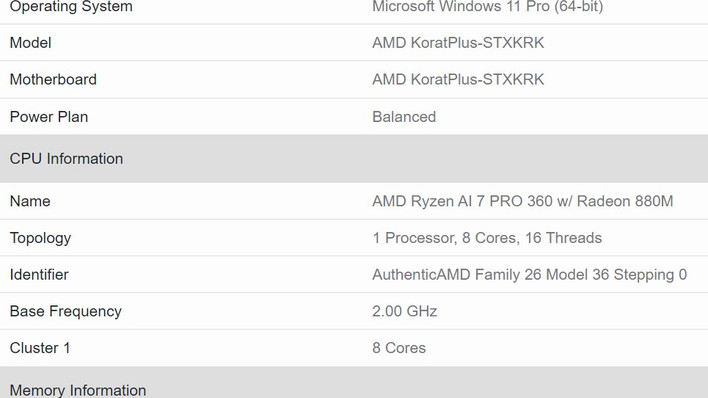
Task: Select the Name row label
Action: (x=30, y=201)
